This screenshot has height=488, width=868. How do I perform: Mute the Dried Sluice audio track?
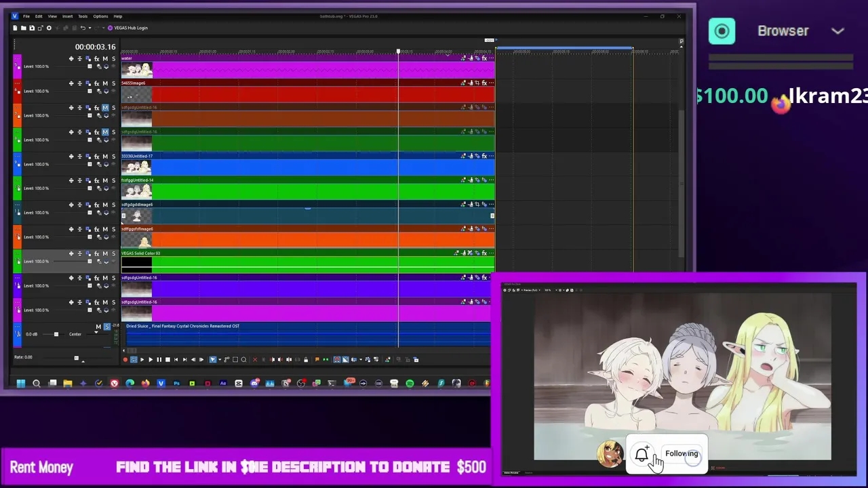pyautogui.click(x=98, y=327)
